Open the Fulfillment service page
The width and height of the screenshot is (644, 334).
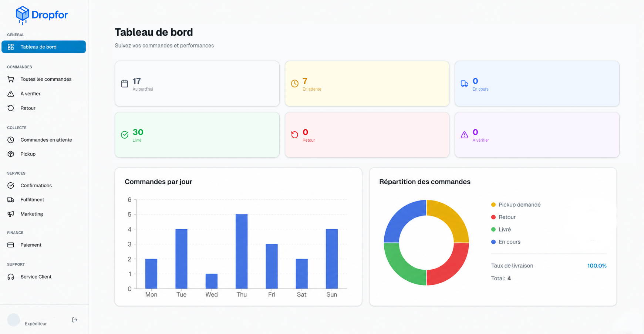tap(44, 200)
